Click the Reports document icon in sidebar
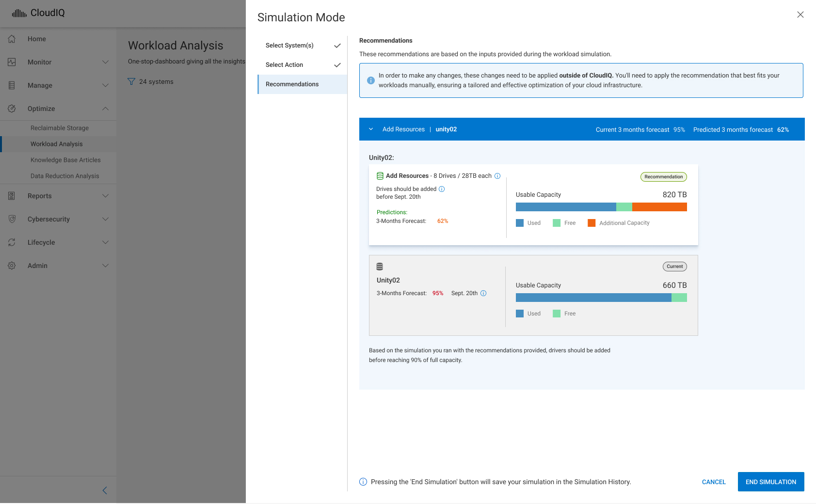Screen dimensions: 816x504 point(12,196)
